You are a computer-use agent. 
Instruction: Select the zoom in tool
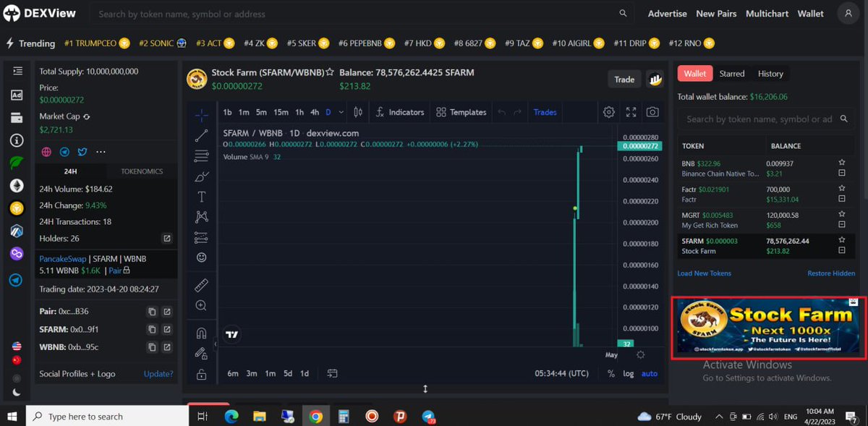[202, 305]
